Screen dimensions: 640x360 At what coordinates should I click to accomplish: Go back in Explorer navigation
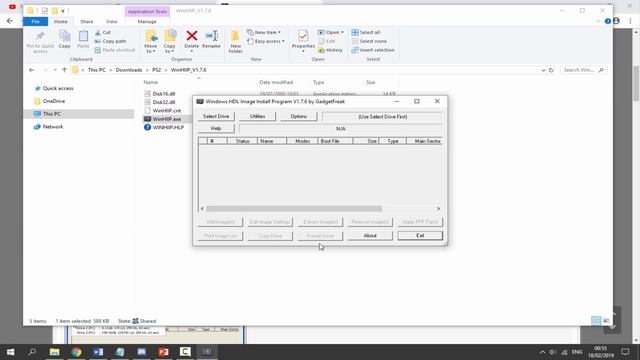click(x=31, y=70)
